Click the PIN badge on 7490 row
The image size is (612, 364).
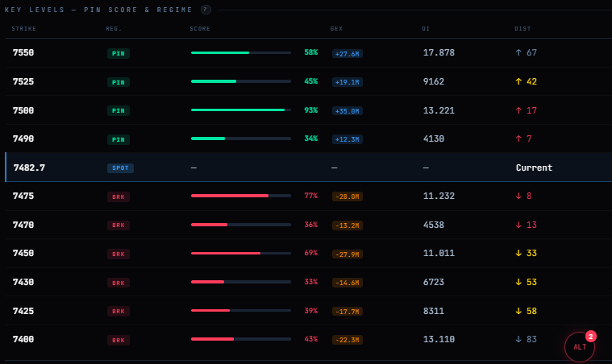coord(119,139)
